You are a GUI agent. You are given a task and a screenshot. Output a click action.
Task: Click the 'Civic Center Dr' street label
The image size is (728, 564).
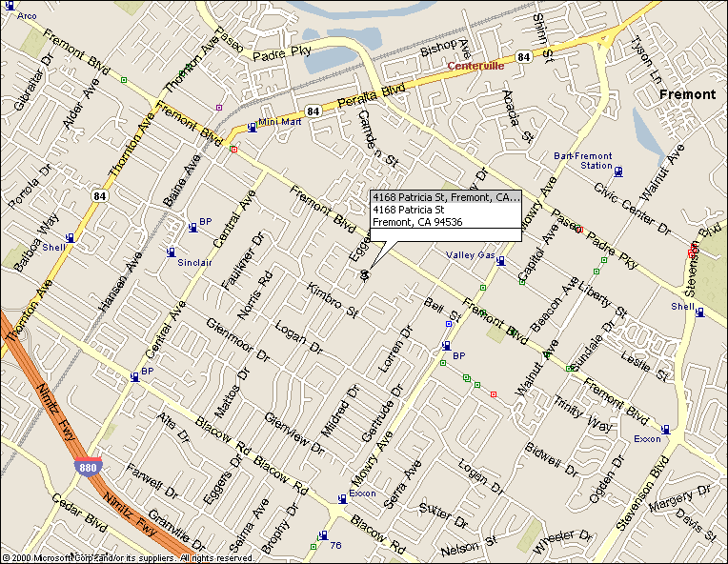[x=633, y=209]
